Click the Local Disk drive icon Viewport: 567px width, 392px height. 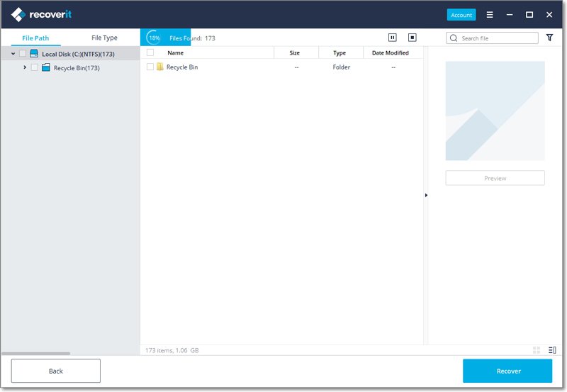pyautogui.click(x=34, y=54)
